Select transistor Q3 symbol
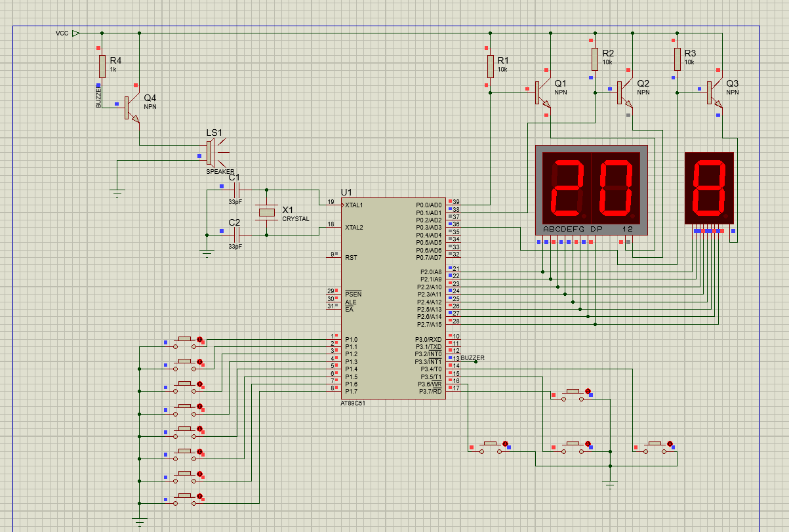 714,92
